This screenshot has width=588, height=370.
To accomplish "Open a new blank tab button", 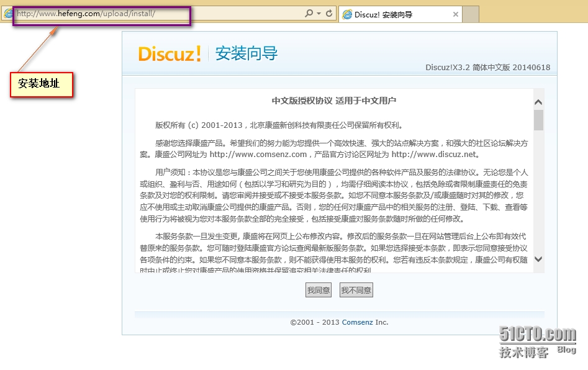I will [471, 15].
